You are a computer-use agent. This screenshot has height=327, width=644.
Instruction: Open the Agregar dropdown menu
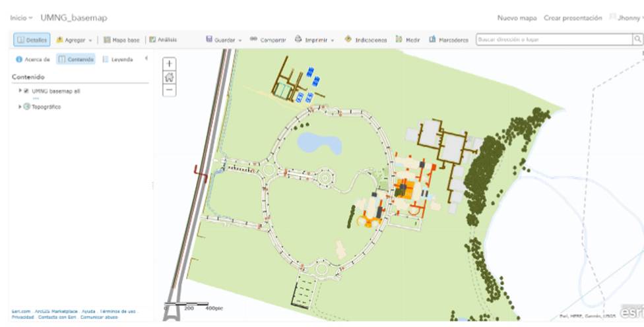pyautogui.click(x=75, y=40)
